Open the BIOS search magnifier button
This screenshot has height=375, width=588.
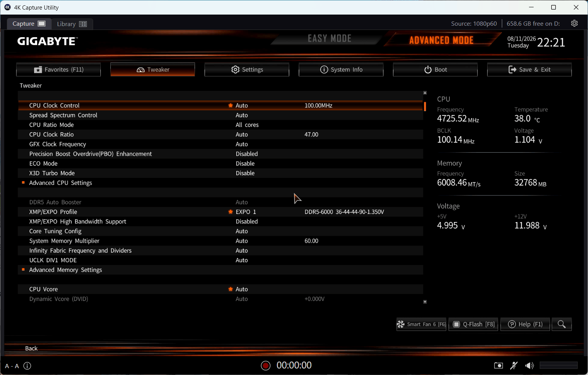pos(562,324)
